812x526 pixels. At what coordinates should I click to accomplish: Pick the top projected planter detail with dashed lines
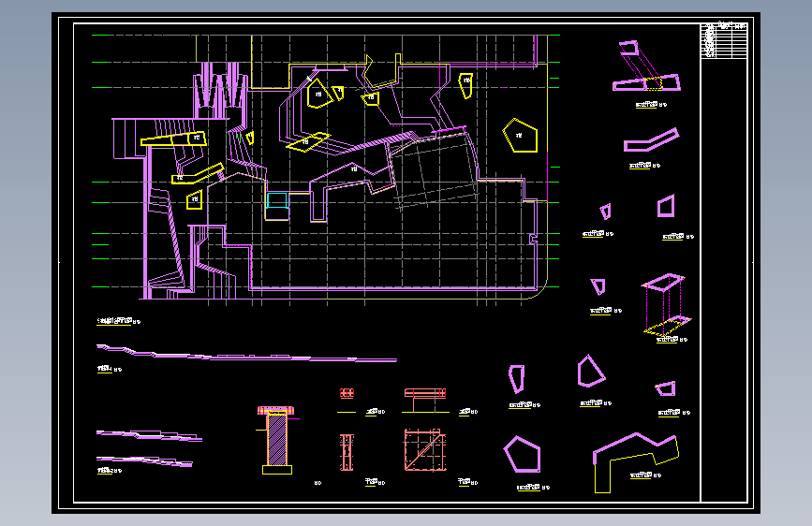(646, 66)
